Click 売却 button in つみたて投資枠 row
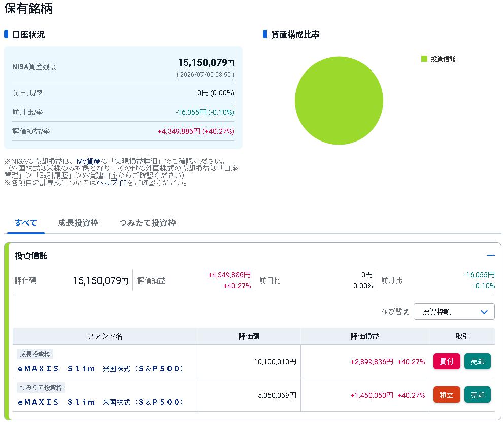 477,395
